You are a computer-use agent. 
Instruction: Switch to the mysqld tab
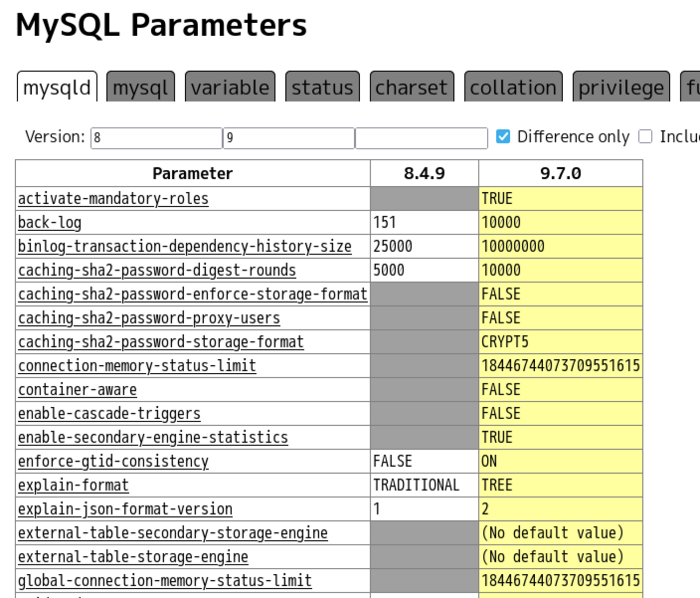[x=57, y=87]
